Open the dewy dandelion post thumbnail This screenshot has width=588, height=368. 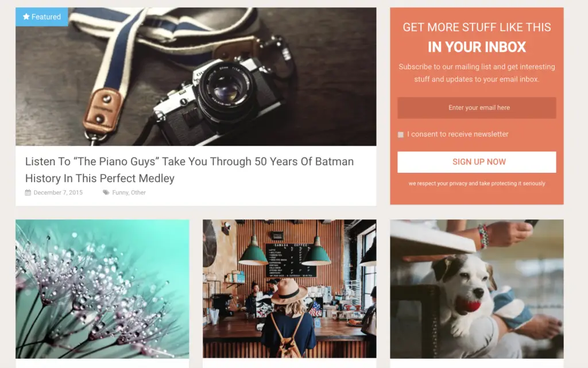point(102,289)
